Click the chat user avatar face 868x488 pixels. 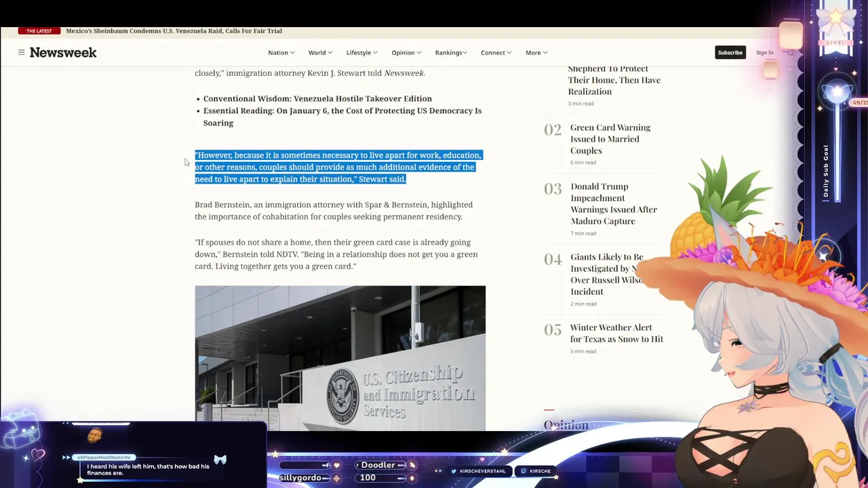point(95,436)
